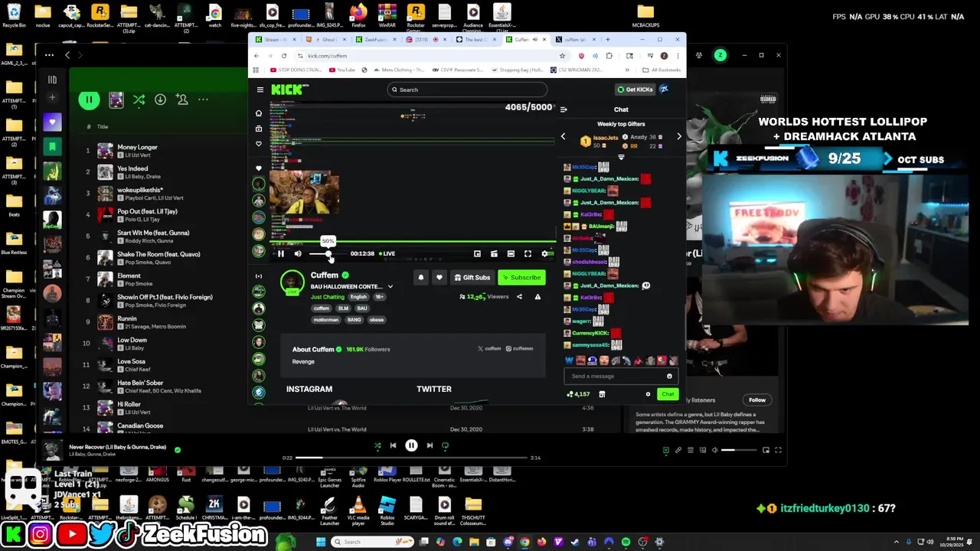Click the green Subscribe button
This screenshot has width=980, height=551.
pyautogui.click(x=521, y=277)
